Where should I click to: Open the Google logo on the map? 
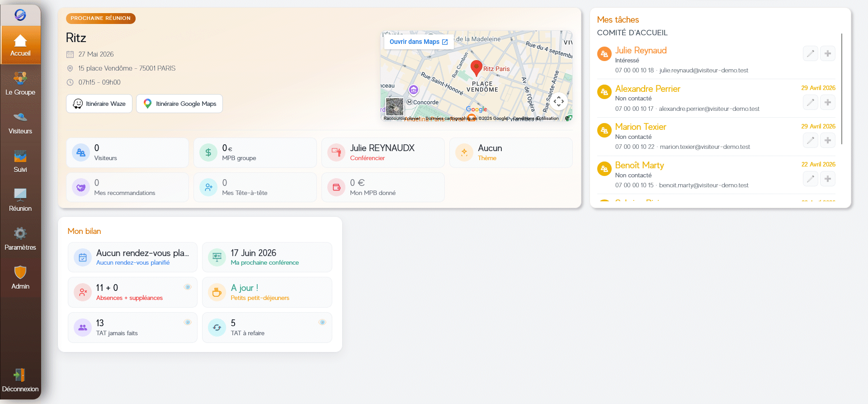[476, 109]
